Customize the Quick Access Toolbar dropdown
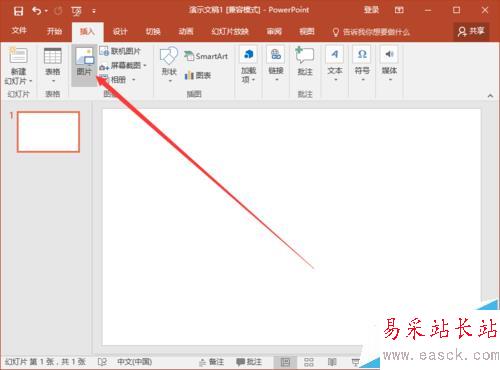 [x=94, y=11]
